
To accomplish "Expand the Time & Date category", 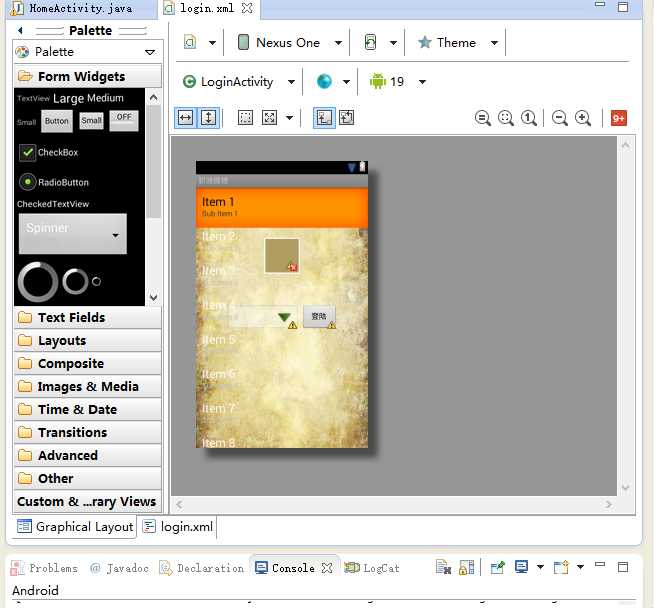I will (x=88, y=410).
